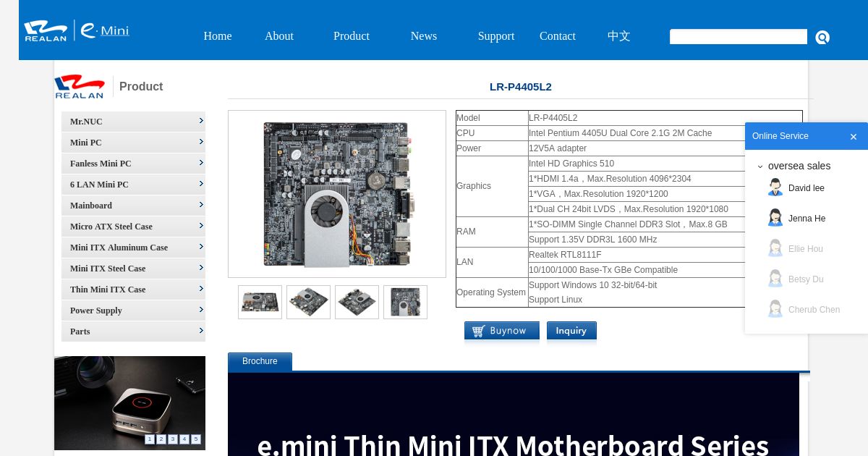Open Thin Mini ITX Case category
Screen dimensions: 868x456
click(x=133, y=290)
